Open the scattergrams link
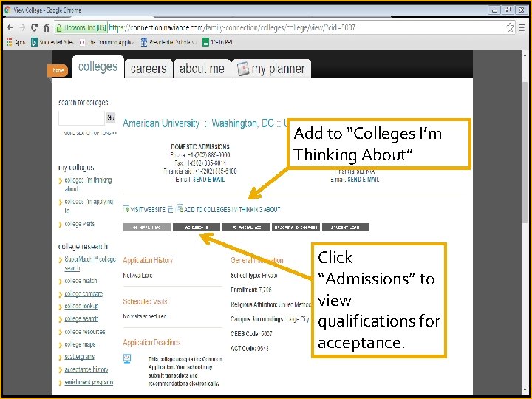The width and height of the screenshot is (532, 399). 79,357
